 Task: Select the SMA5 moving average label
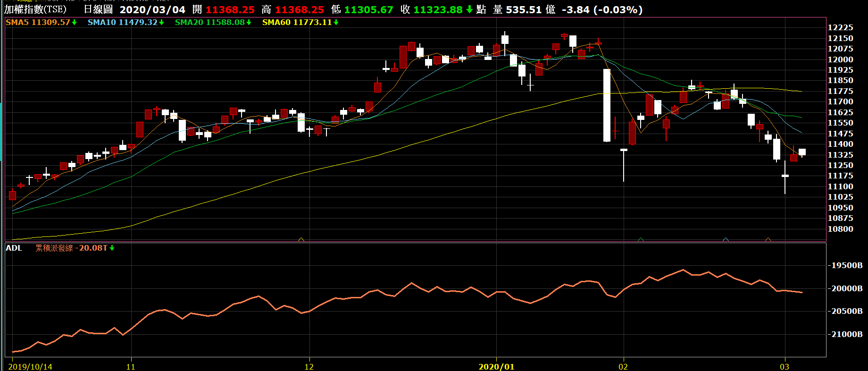click(x=17, y=23)
